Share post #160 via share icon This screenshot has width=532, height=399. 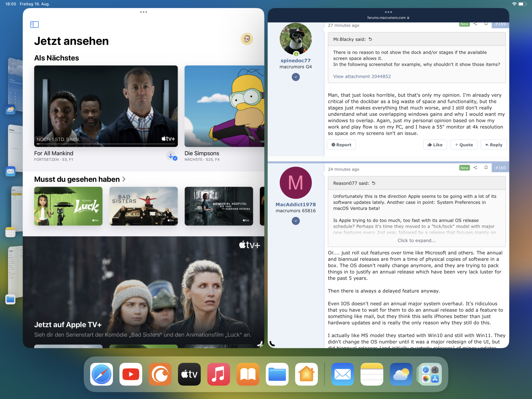pyautogui.click(x=475, y=168)
